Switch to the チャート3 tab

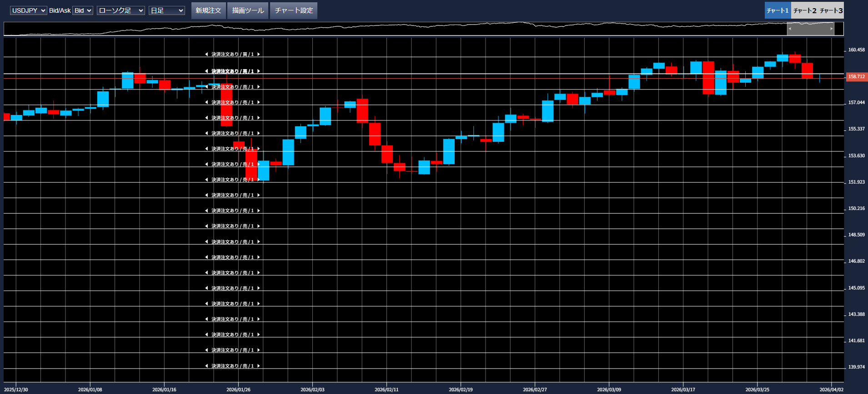point(831,10)
